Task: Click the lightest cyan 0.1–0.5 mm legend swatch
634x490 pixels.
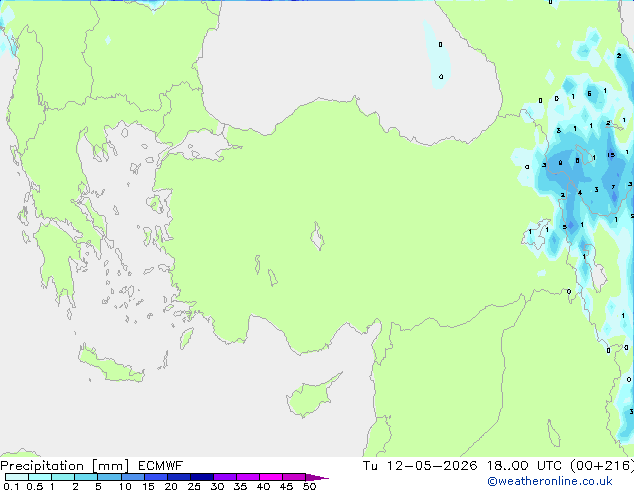Action: point(17,477)
